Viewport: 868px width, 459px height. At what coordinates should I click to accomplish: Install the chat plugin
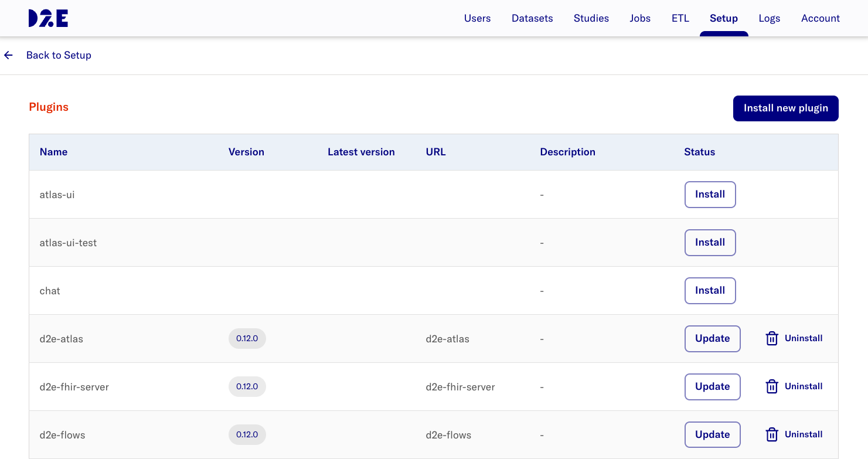[x=710, y=291]
